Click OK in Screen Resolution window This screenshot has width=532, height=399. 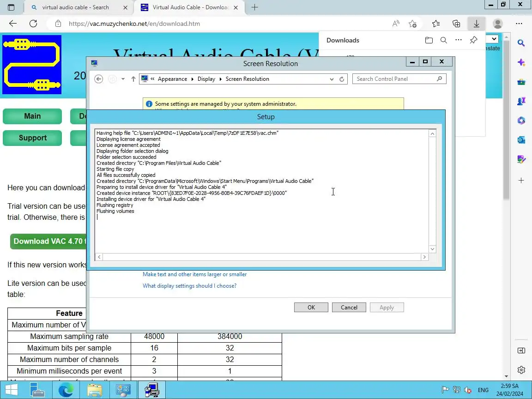[x=311, y=308]
